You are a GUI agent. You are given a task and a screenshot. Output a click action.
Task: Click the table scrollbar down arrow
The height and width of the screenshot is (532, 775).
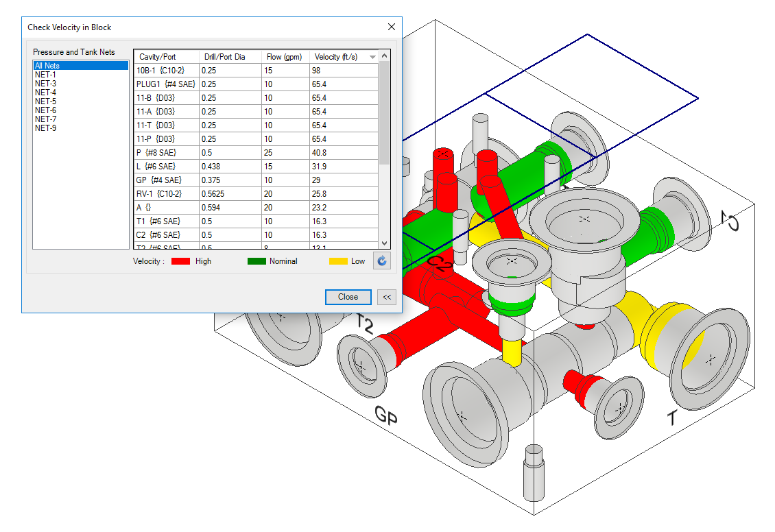point(385,243)
